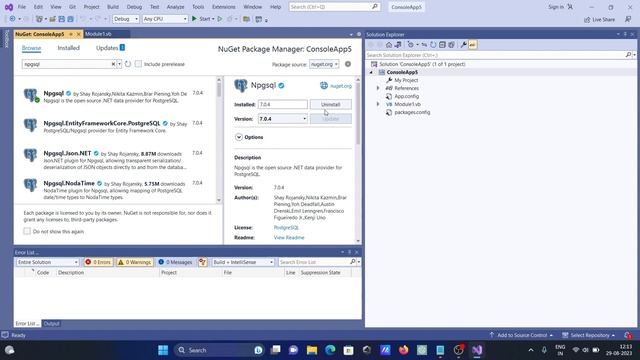The height and width of the screenshot is (360, 640).
Task: Click Solution Explorer search magnifier icon
Action: (x=628, y=55)
